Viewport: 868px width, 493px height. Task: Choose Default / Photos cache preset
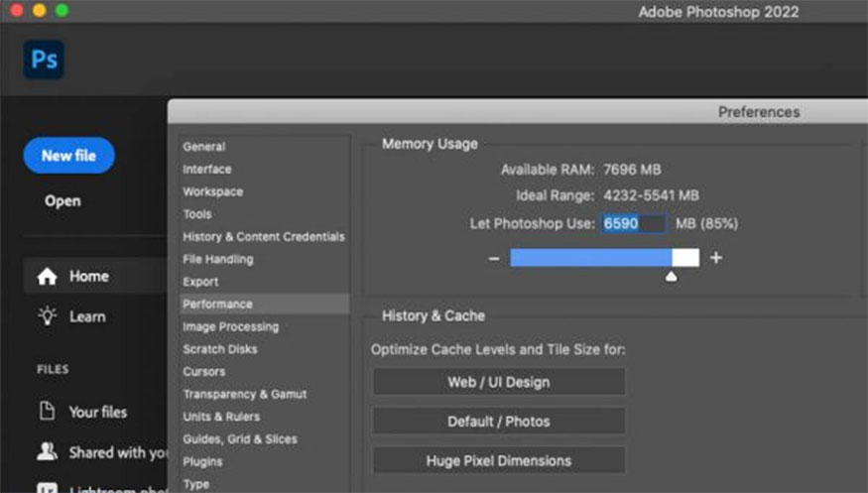pyautogui.click(x=498, y=422)
